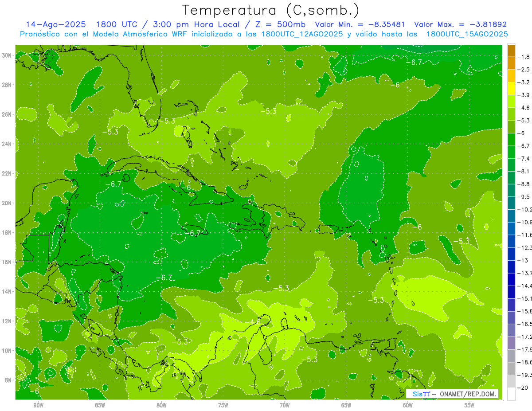This screenshot has width=532, height=411.
Task: Click the "14N" latitude axis label
Action: (7, 291)
